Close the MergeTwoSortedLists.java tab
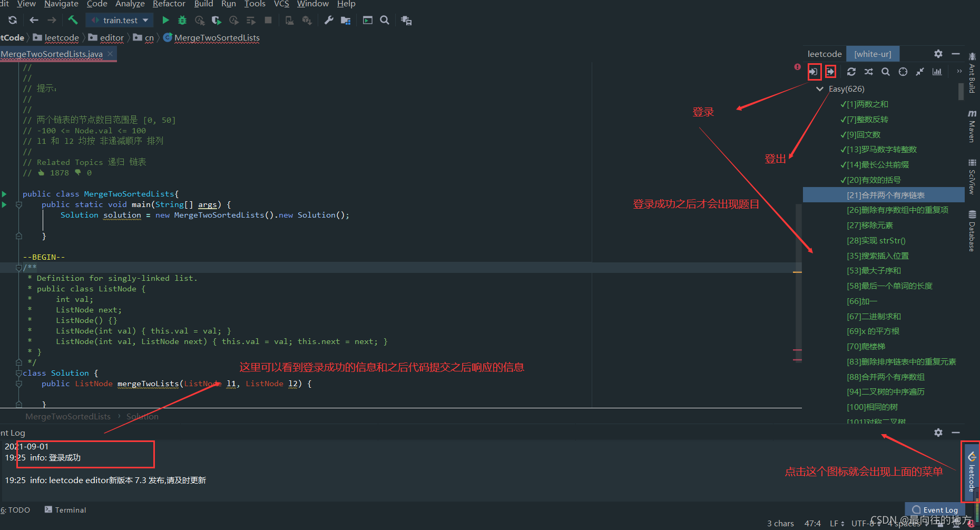 coord(110,54)
